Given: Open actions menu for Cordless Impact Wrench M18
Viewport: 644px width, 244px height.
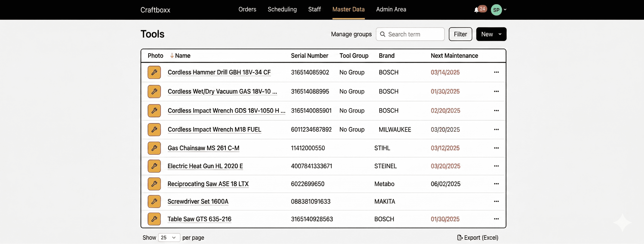Looking at the screenshot, I should [496, 129].
